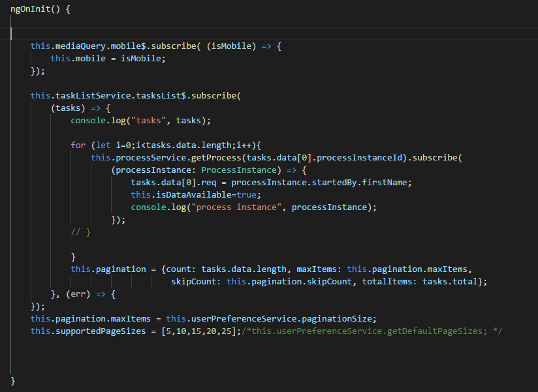538x392 pixels.
Task: Click the firstName property
Action: pyautogui.click(x=385, y=182)
